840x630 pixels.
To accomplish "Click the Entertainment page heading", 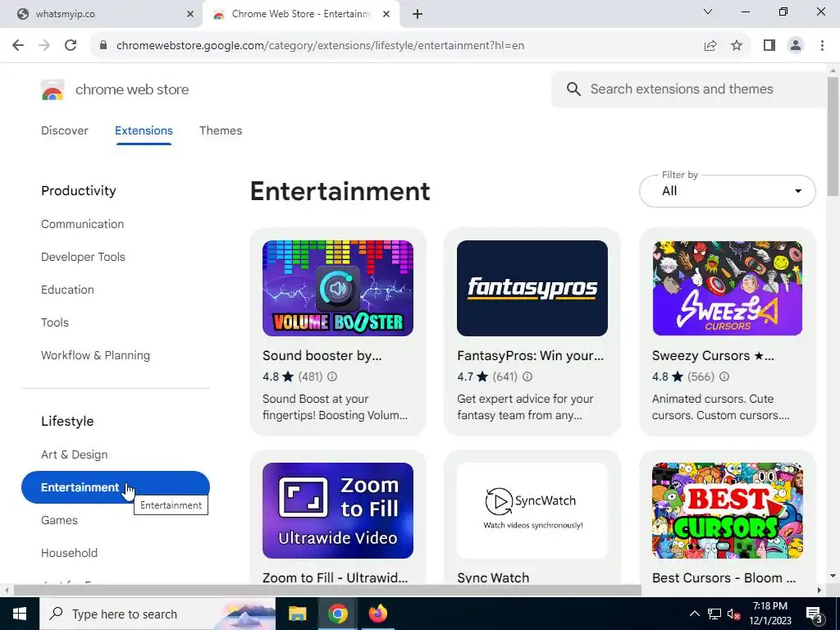I will coord(340,191).
